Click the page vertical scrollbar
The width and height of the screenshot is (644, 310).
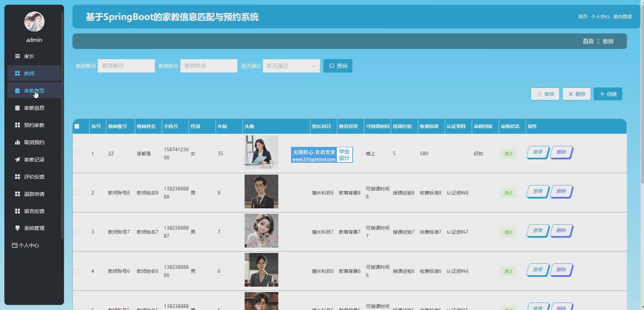point(642,101)
